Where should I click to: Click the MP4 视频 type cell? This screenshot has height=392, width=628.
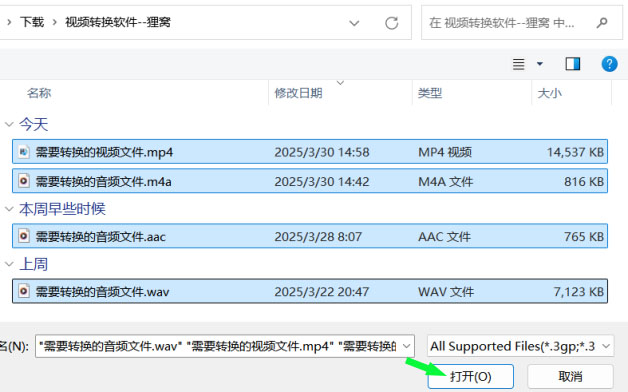click(445, 152)
